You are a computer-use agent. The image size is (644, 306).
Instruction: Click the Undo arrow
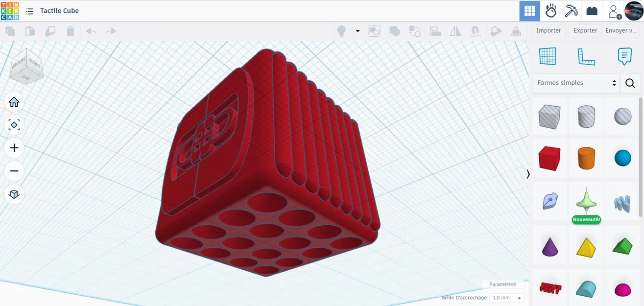[91, 31]
